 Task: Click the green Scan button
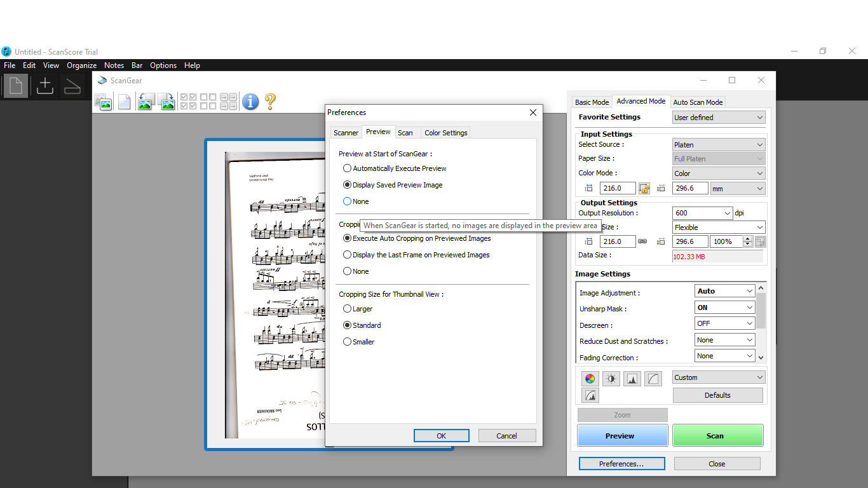coord(718,436)
